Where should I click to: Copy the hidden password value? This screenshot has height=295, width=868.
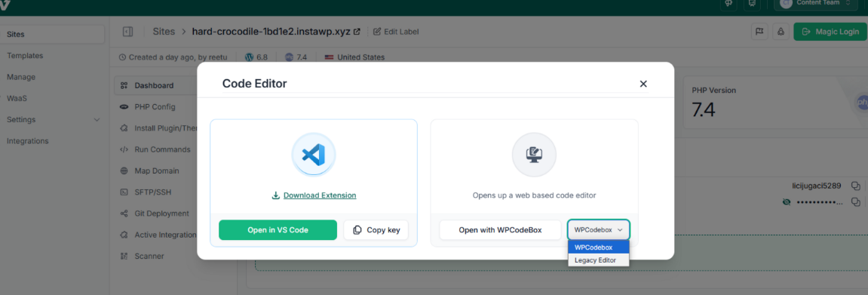(x=855, y=201)
